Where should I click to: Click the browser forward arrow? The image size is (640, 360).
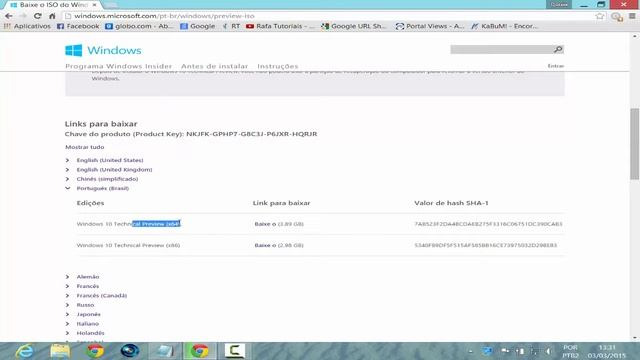[x=23, y=16]
